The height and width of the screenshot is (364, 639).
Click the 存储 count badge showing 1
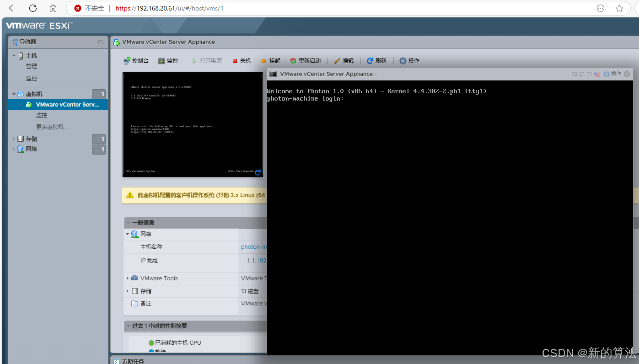click(x=99, y=139)
